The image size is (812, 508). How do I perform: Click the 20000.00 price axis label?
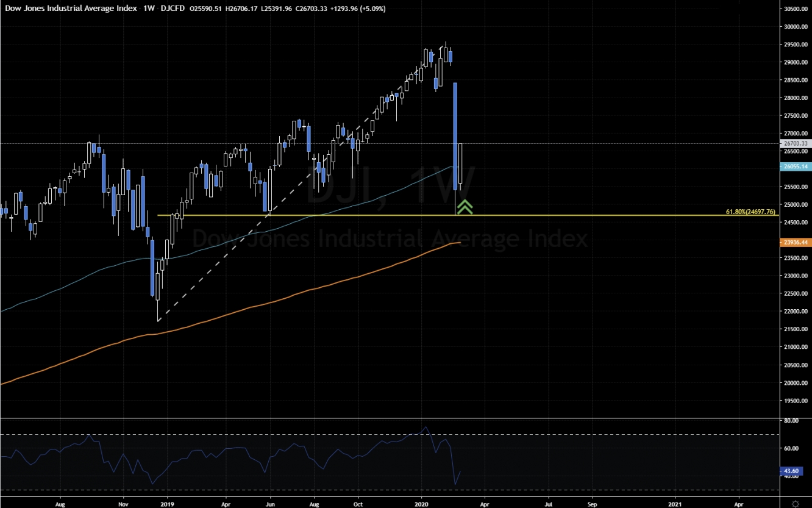[795, 383]
